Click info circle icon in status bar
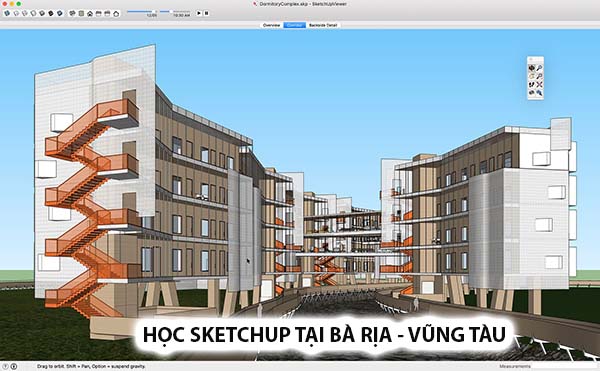This screenshot has width=600, height=371. coord(13,366)
